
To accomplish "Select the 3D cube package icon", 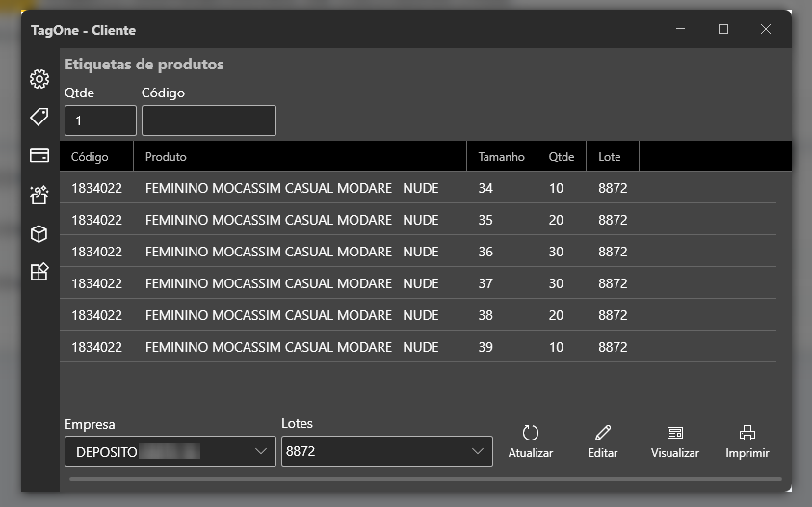I will (39, 234).
